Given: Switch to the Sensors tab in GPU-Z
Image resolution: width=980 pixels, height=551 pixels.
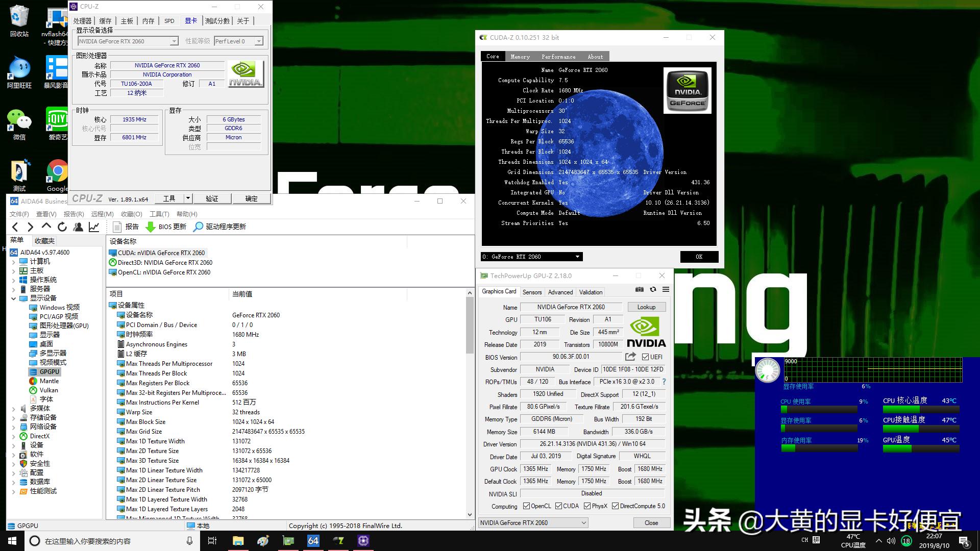Looking at the screenshot, I should (532, 292).
